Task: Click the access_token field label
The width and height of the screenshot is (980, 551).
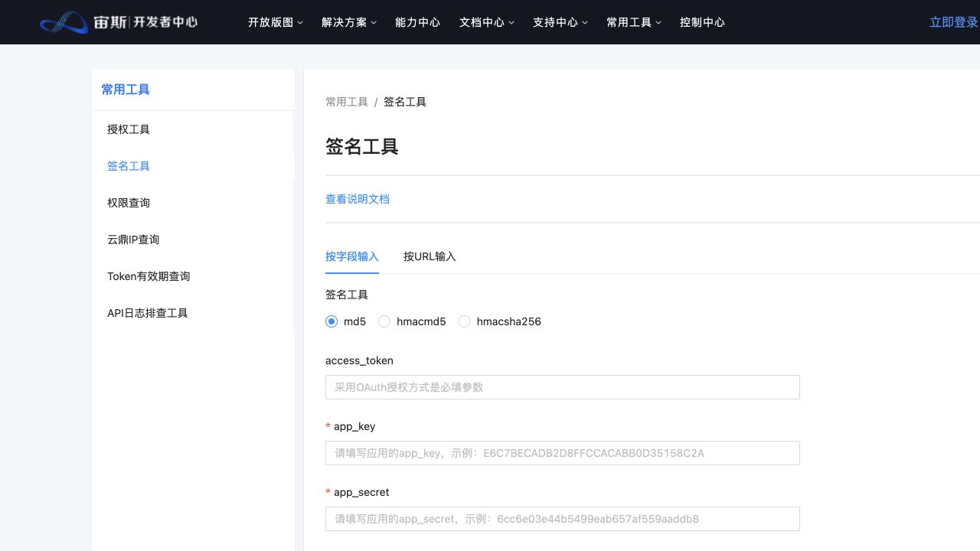Action: [359, 360]
